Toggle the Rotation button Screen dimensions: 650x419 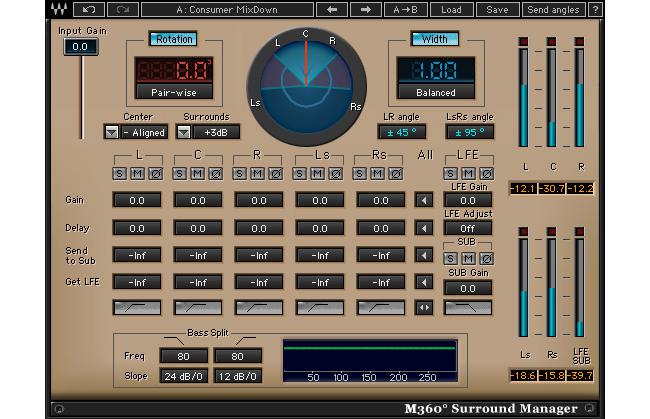(x=172, y=39)
